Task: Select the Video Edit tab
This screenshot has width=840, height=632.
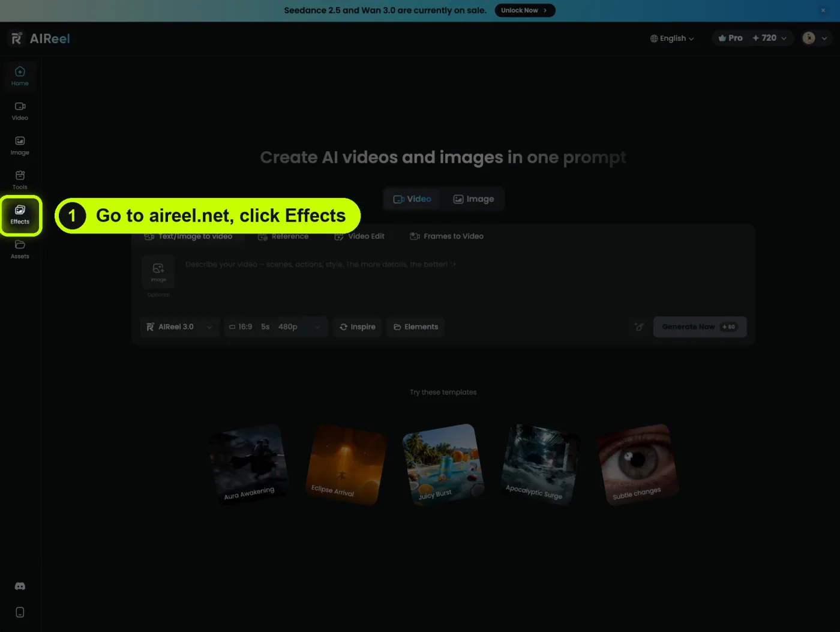Action: pyautogui.click(x=359, y=236)
